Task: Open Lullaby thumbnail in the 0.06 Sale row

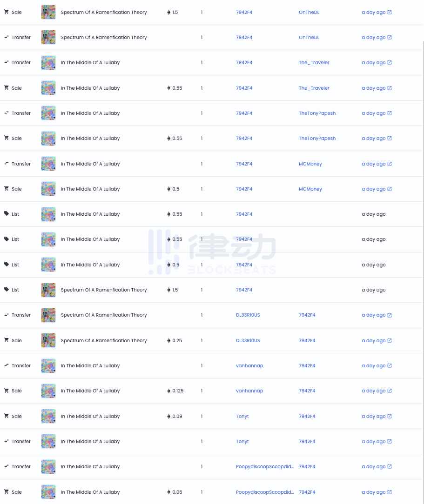Action: coord(48,492)
